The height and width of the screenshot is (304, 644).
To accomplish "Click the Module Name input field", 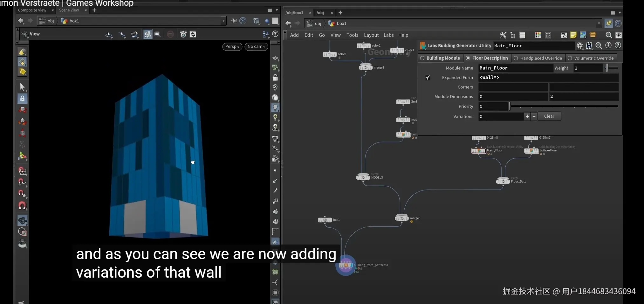I will pos(516,68).
